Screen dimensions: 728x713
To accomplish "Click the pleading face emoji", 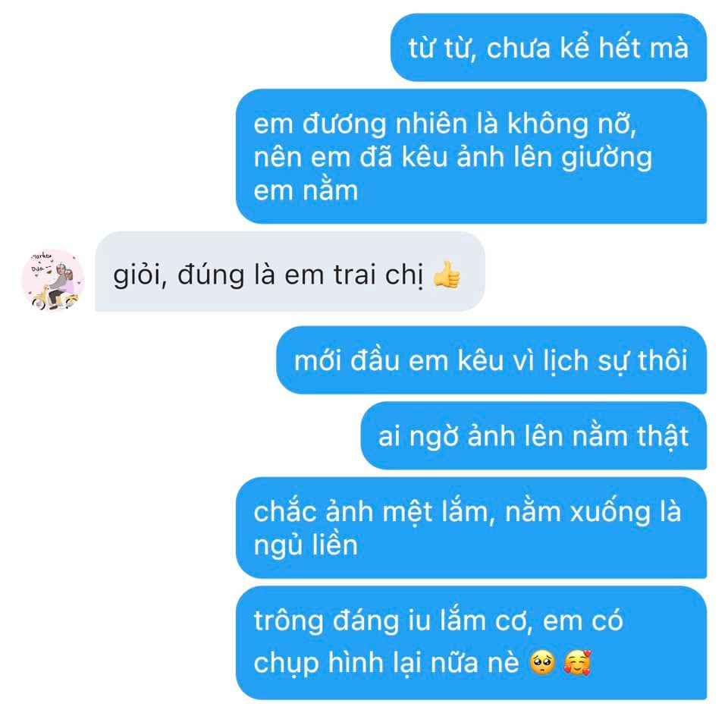I will (x=543, y=662).
